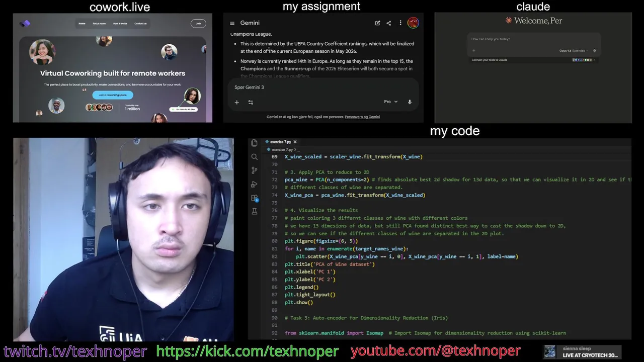The image size is (644, 362).
Task: Click the Gemini share conversation icon
Action: [388, 23]
